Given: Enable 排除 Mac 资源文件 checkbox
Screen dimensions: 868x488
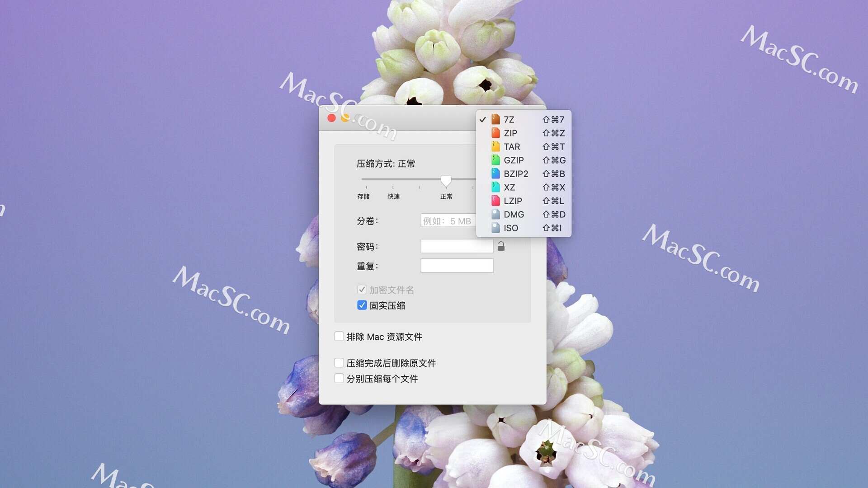Looking at the screenshot, I should coord(339,336).
